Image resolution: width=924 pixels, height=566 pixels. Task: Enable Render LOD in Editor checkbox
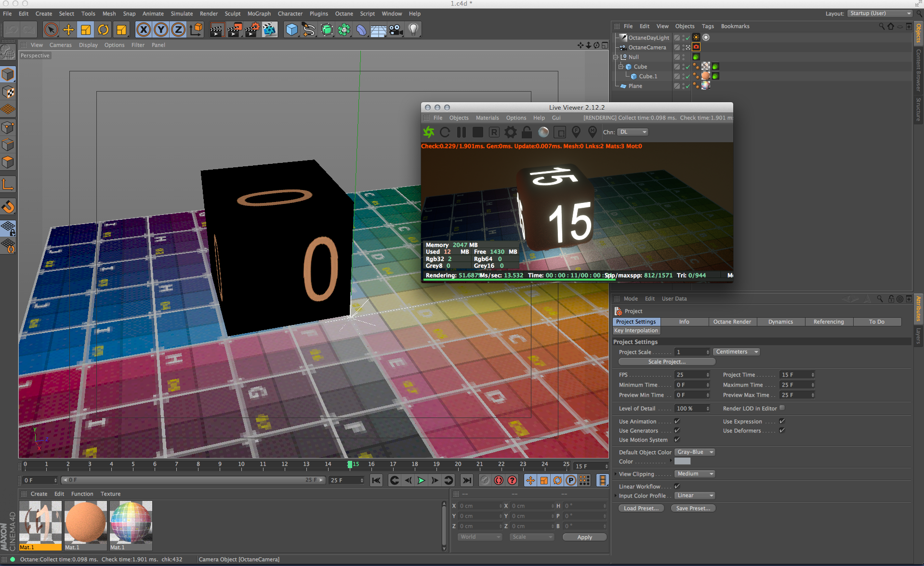pos(782,408)
